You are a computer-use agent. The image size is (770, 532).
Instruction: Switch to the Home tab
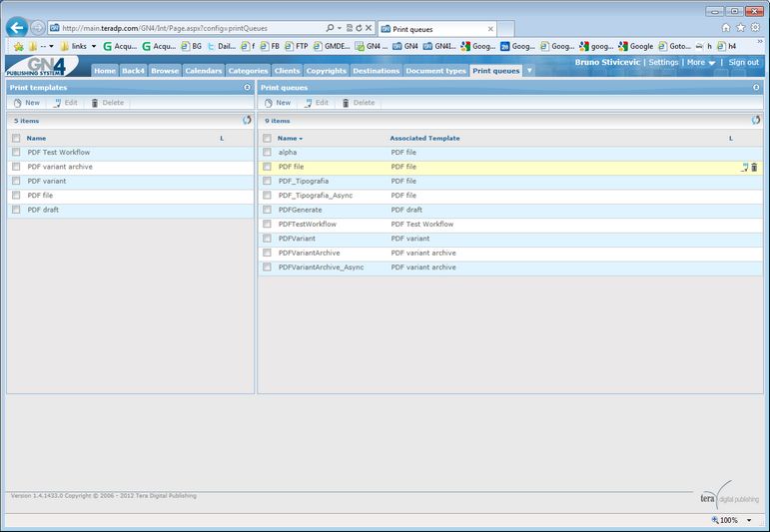pos(105,71)
